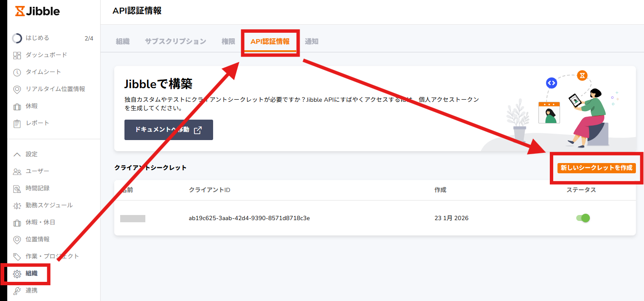The height and width of the screenshot is (301, 644).
Task: Switch to the 組織 tab
Action: (123, 41)
